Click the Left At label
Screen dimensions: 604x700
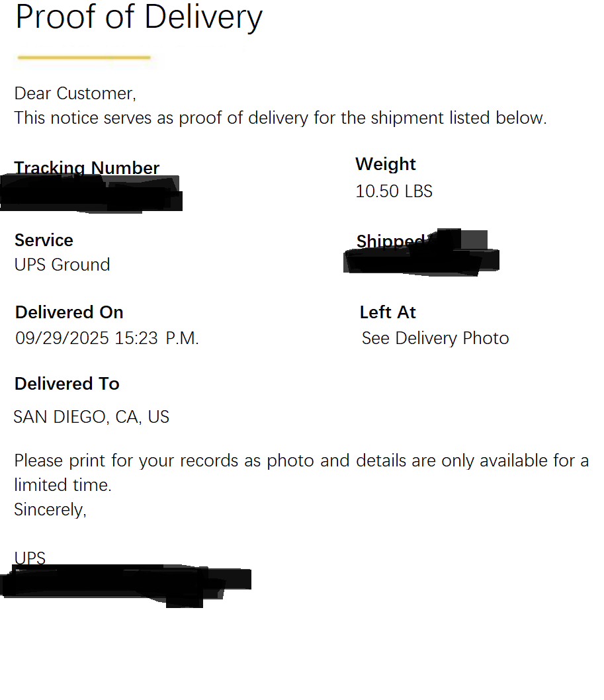(x=388, y=312)
